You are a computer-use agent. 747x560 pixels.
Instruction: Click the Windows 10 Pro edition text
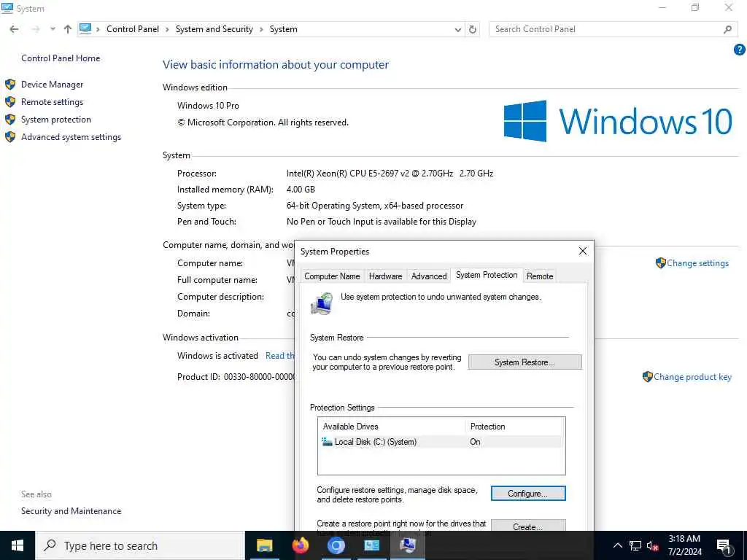pyautogui.click(x=208, y=106)
